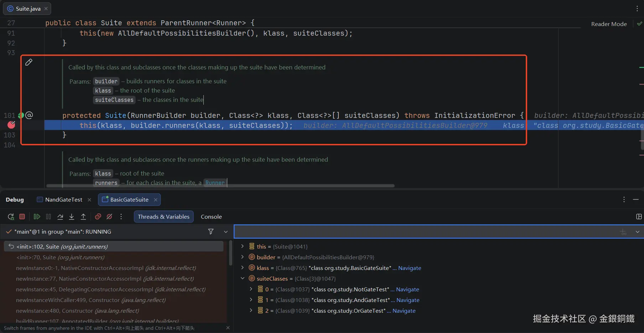Click the Rerun debug session icon

tap(11, 217)
